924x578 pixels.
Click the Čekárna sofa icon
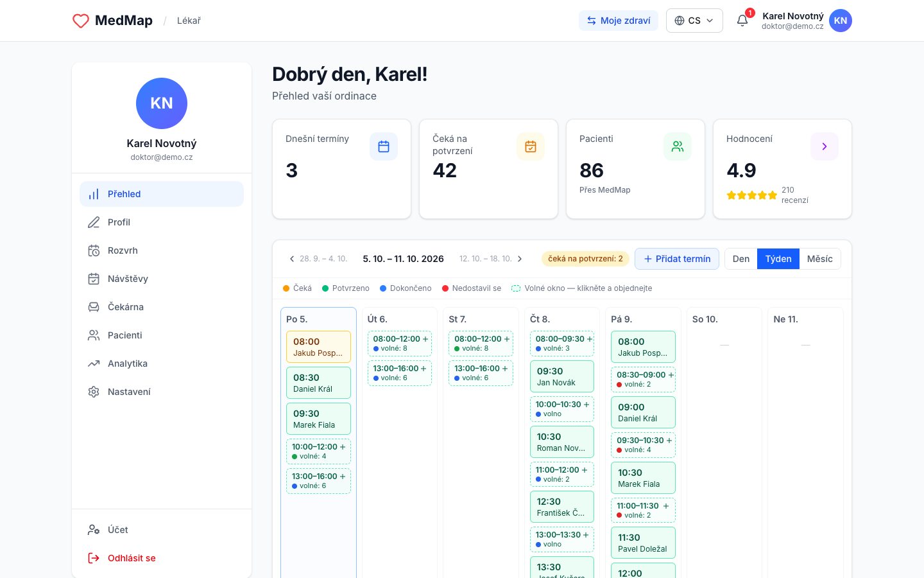tap(94, 307)
